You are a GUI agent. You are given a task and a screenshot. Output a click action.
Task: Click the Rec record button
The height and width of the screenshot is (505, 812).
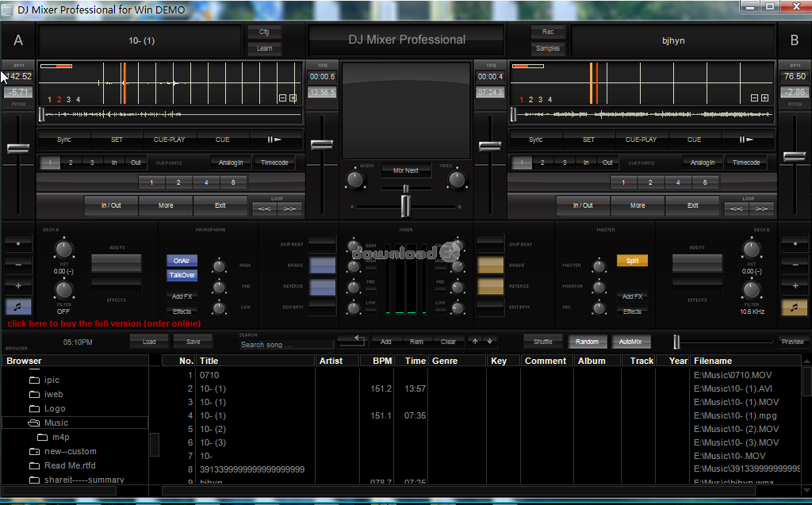[548, 32]
